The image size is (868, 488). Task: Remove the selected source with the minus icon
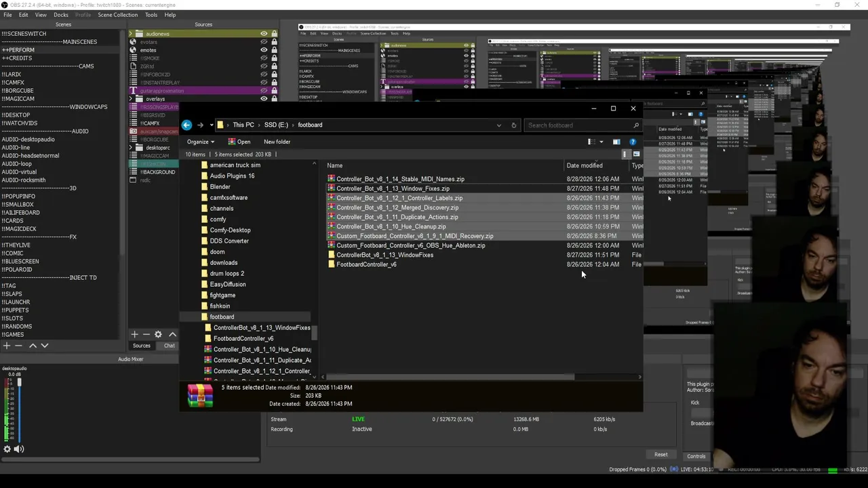tap(146, 334)
